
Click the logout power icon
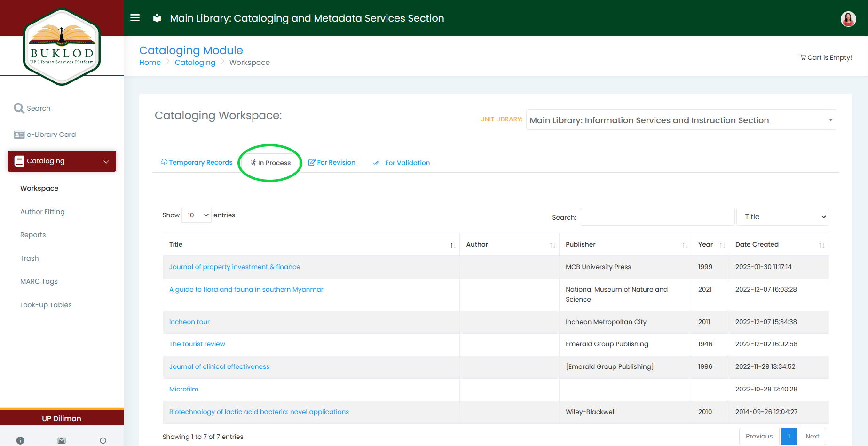tap(103, 440)
